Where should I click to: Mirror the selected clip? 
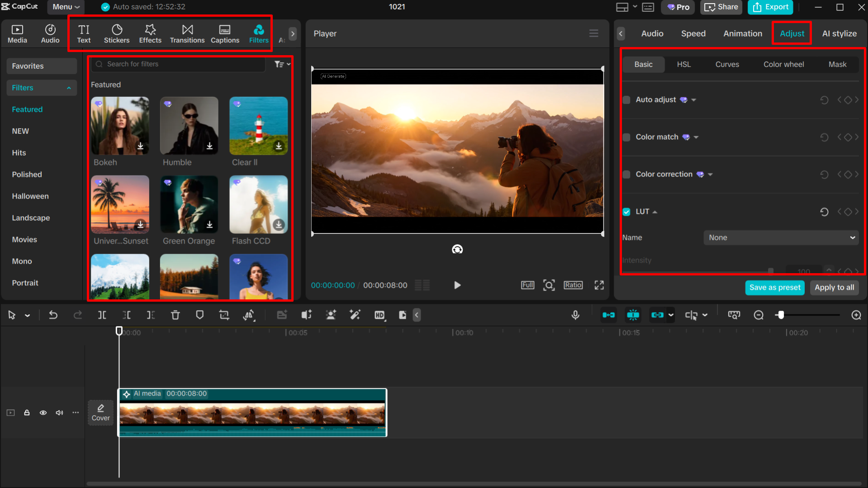(x=248, y=315)
